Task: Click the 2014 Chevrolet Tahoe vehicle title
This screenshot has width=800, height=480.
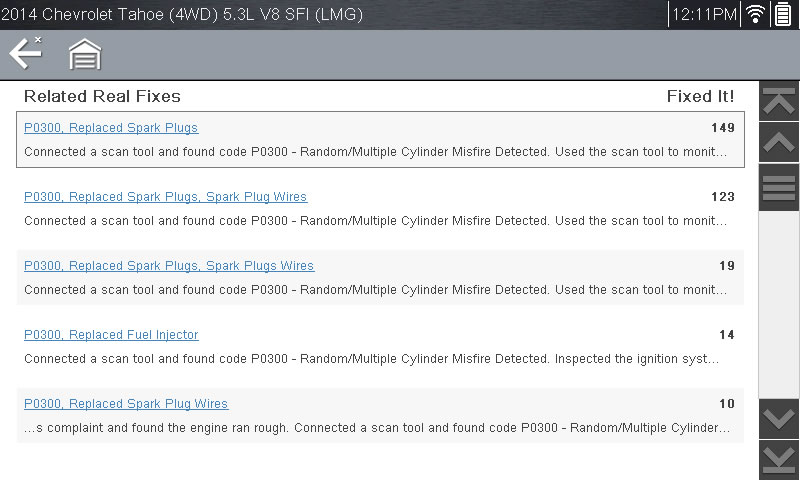Action: (181, 14)
